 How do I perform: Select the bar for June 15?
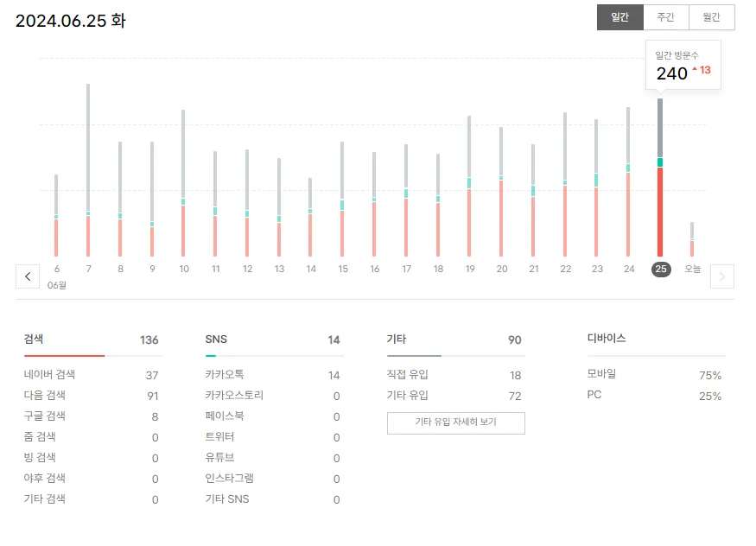pyautogui.click(x=342, y=199)
